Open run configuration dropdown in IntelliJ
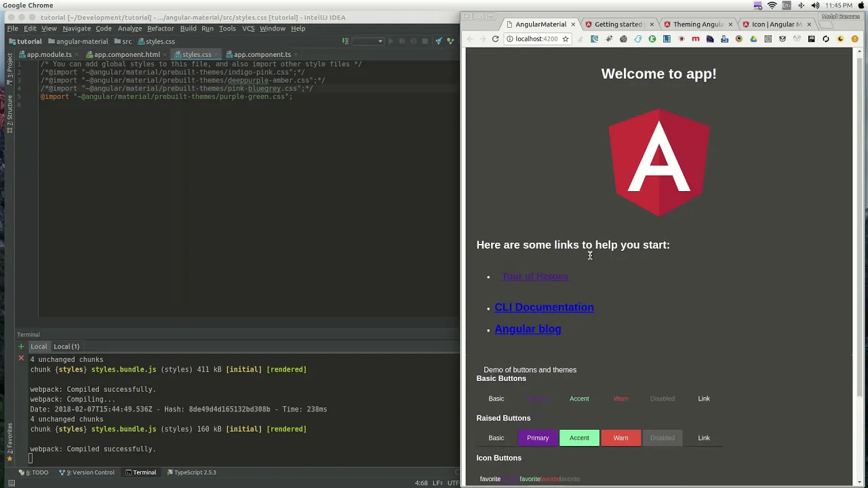This screenshot has height=488, width=868. click(368, 41)
